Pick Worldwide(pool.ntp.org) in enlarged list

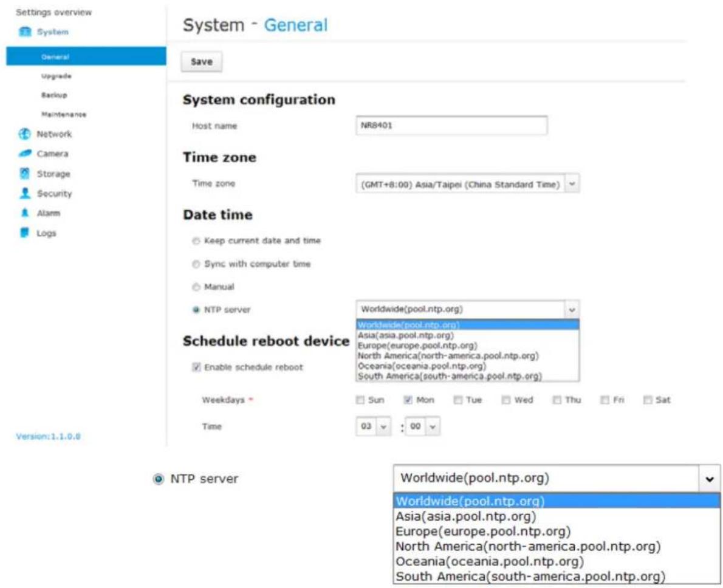tap(557, 501)
